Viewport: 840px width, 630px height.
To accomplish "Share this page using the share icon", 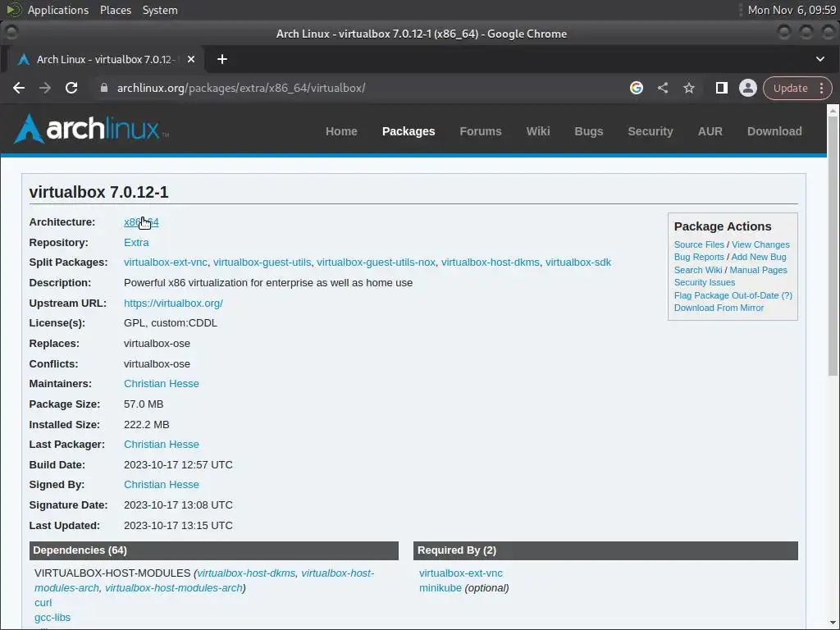I will click(x=663, y=88).
